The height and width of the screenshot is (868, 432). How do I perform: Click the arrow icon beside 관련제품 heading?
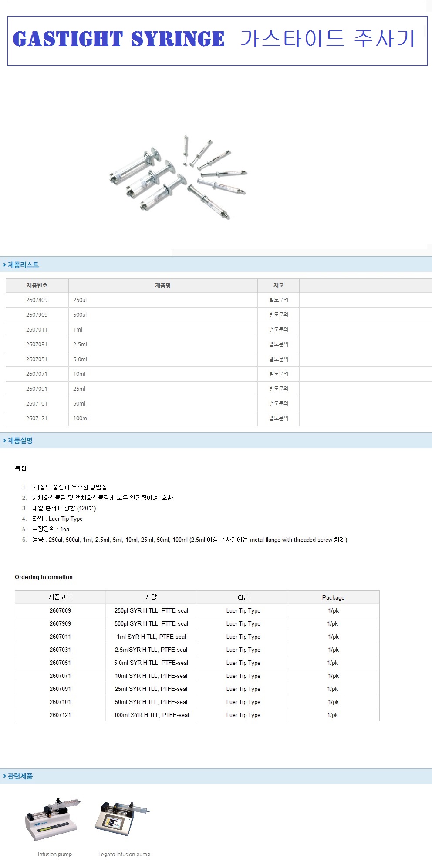coord(4,776)
